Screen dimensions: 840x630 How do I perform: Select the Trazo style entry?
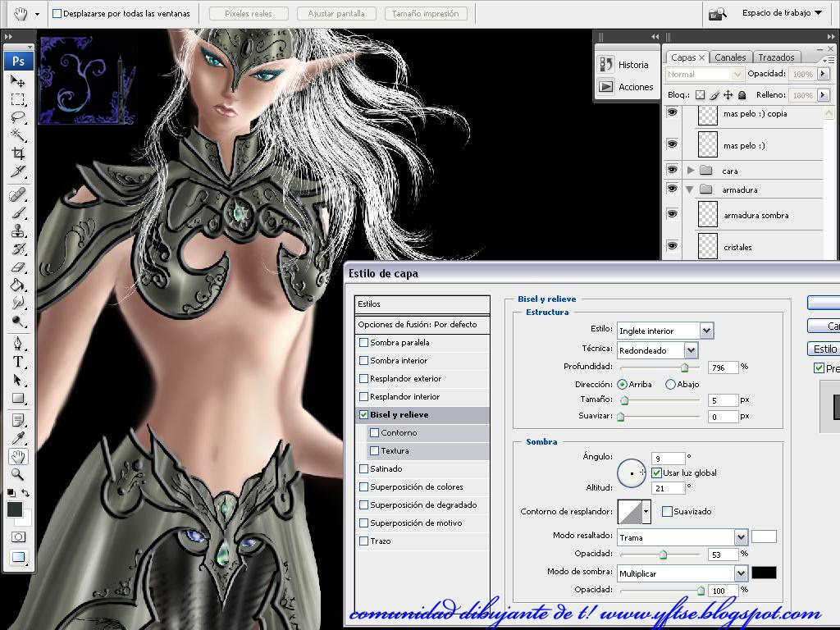pyautogui.click(x=422, y=541)
